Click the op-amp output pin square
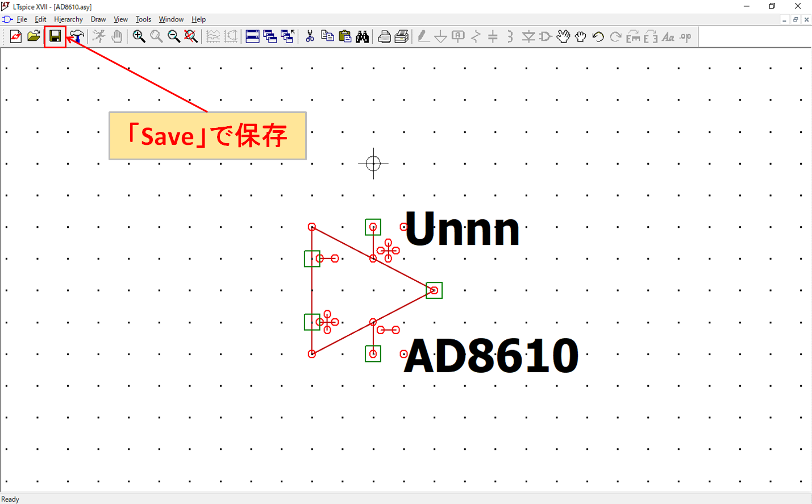This screenshot has height=504, width=812. point(434,290)
